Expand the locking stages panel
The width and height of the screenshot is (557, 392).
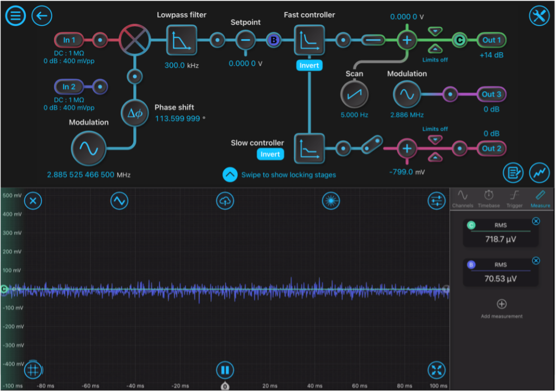230,175
